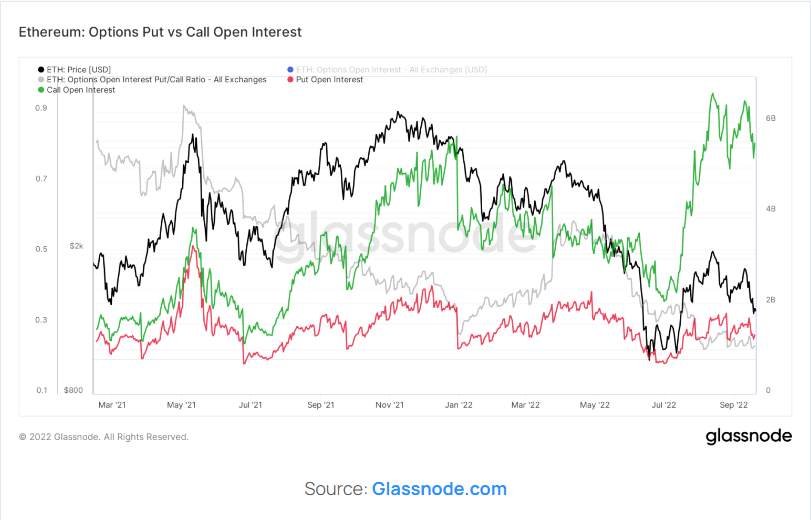Screen dimensions: 811x520
Task: Toggle the Call Open Interest series label
Action: pyautogui.click(x=81, y=90)
